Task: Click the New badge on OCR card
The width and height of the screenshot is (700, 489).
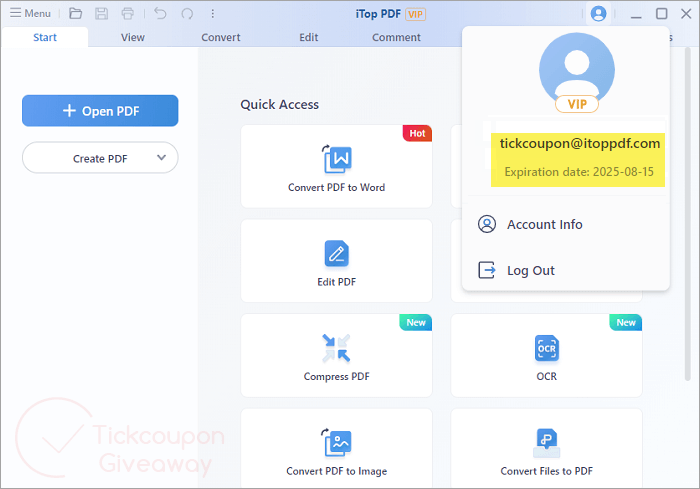Action: [626, 322]
